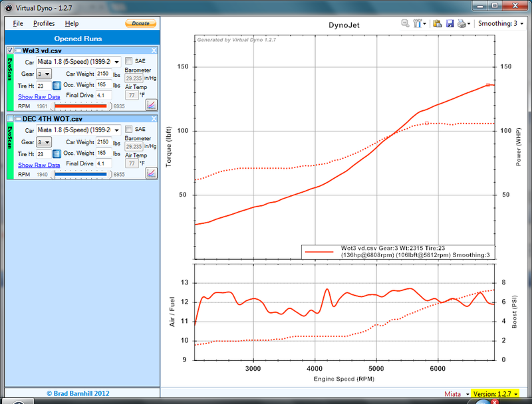This screenshot has width=532, height=404.
Task: Enable the DEC 4TH WOT.csv run checkbox
Action: coord(9,118)
